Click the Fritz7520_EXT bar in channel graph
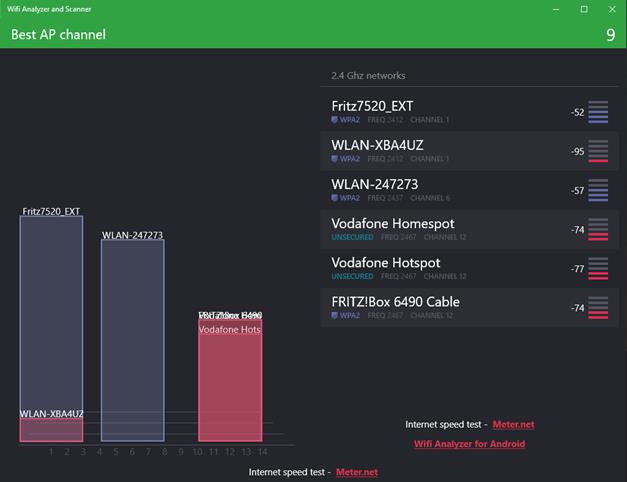 click(51, 310)
